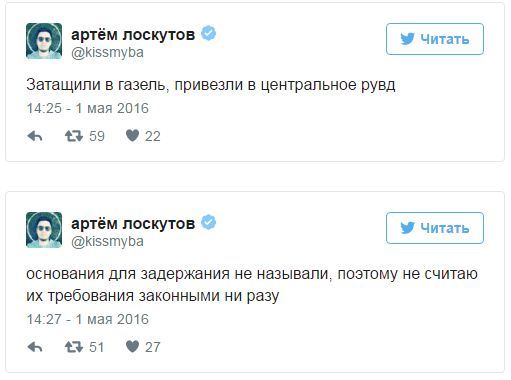This screenshot has width=511, height=380.
Task: Open артём лоскутов profile from first tweet
Action: pos(133,34)
